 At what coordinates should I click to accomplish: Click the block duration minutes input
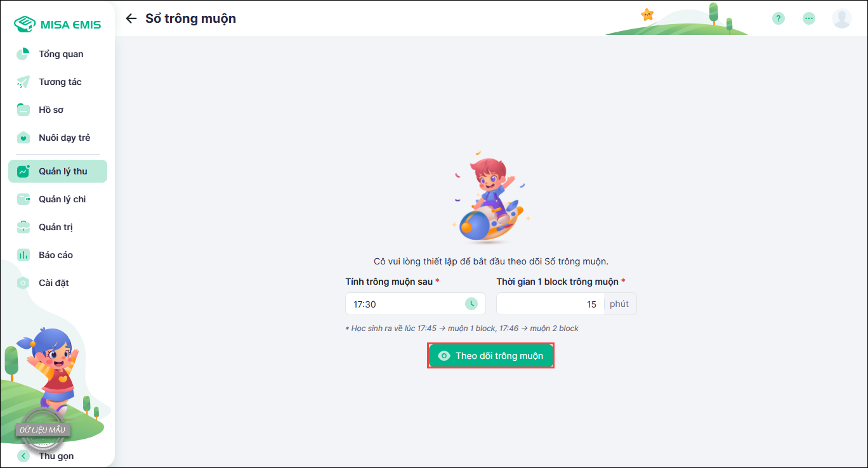point(550,304)
